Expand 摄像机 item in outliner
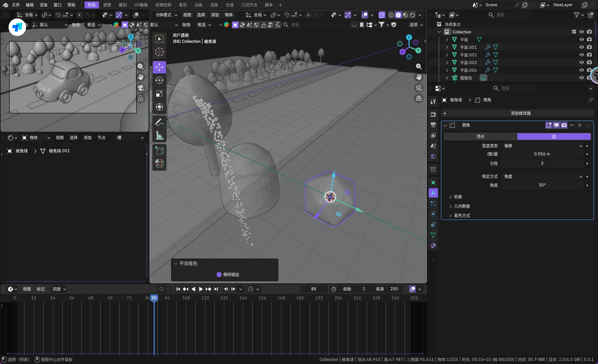The width and height of the screenshot is (598, 364). (447, 78)
